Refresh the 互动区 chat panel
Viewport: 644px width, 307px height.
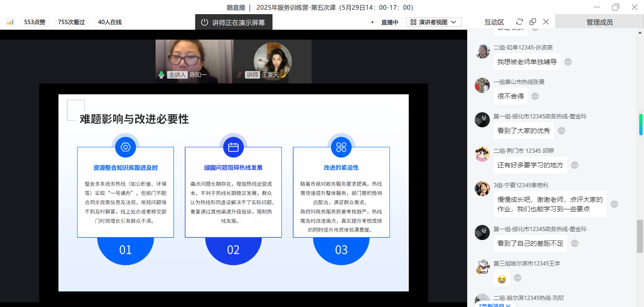pyautogui.click(x=520, y=22)
